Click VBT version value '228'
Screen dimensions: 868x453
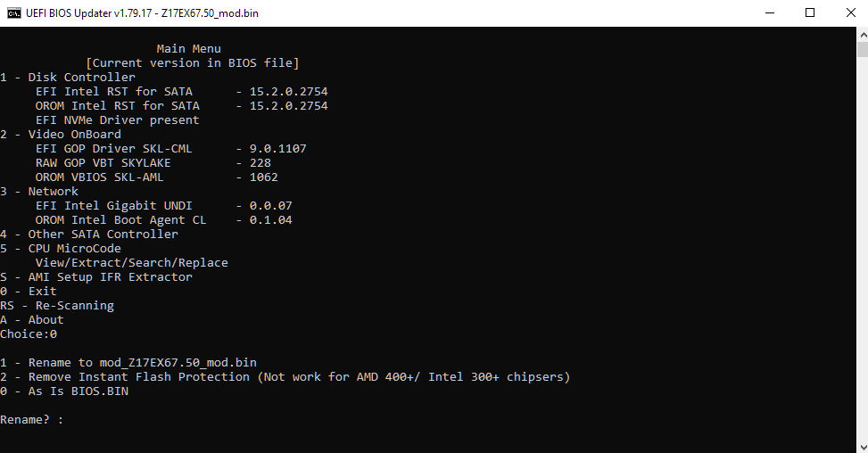pyautogui.click(x=260, y=162)
